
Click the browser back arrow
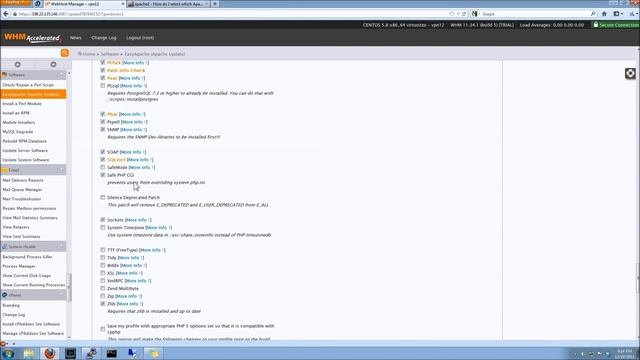pyautogui.click(x=6, y=14)
